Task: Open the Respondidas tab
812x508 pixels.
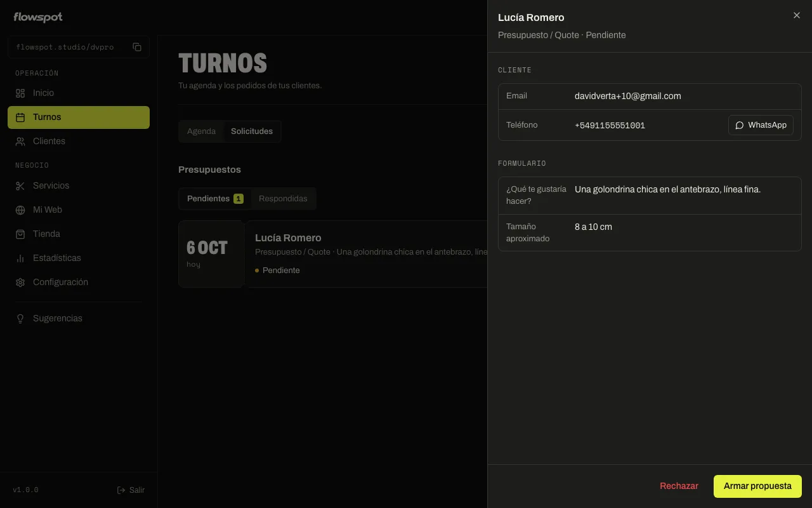Action: pyautogui.click(x=283, y=199)
